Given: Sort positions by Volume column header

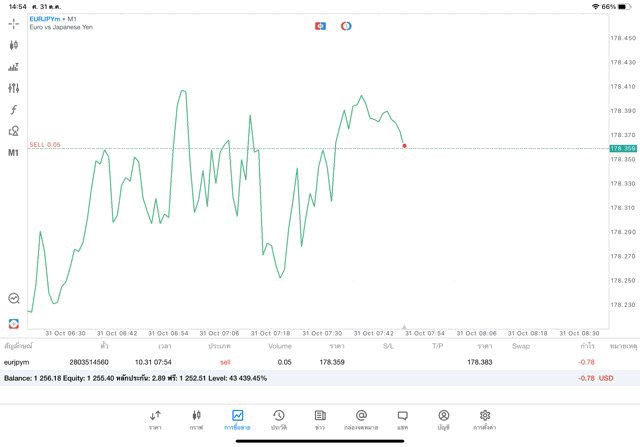Looking at the screenshot, I should [280, 346].
